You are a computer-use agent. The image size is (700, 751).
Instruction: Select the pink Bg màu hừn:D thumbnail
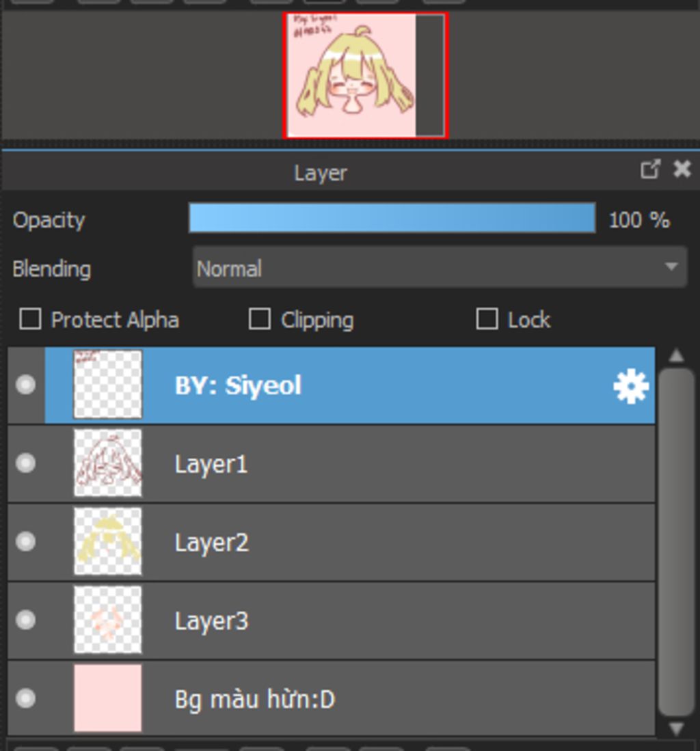click(x=108, y=698)
